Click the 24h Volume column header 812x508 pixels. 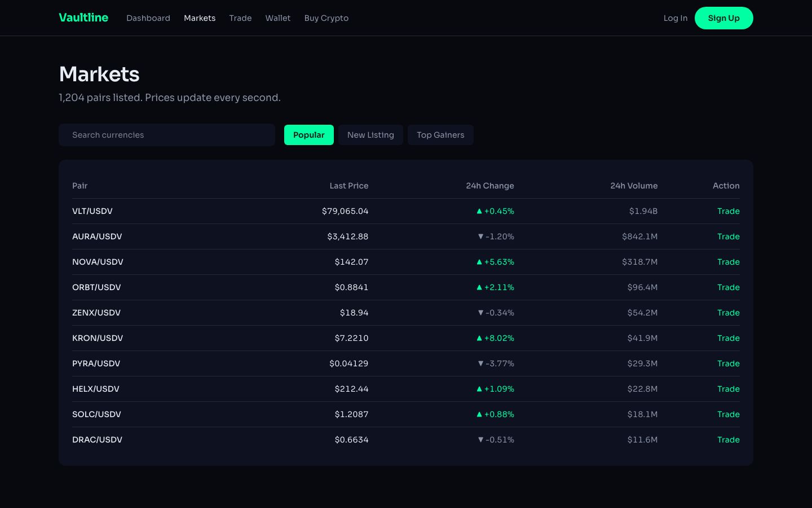coord(634,186)
